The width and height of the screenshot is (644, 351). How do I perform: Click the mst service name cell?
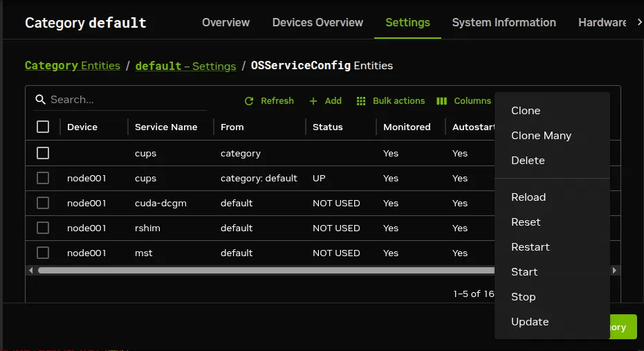coord(143,253)
